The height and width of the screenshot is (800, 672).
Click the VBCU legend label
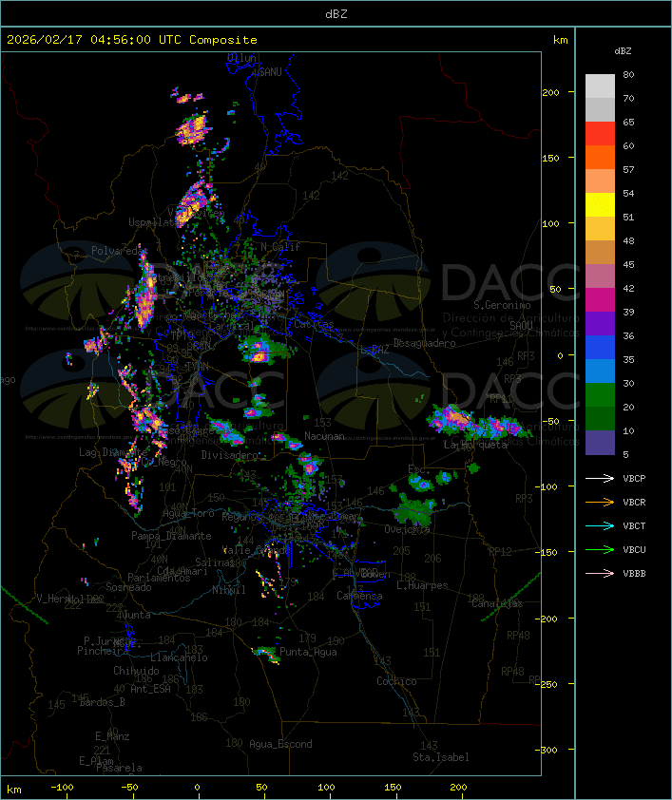pyautogui.click(x=634, y=549)
